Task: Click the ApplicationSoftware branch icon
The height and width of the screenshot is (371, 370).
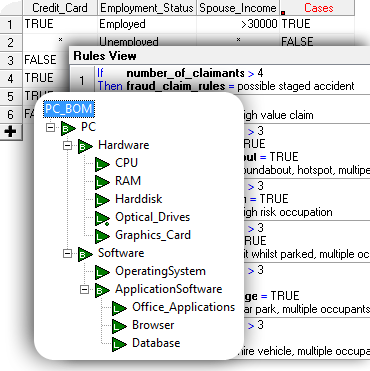Action: 102,290
